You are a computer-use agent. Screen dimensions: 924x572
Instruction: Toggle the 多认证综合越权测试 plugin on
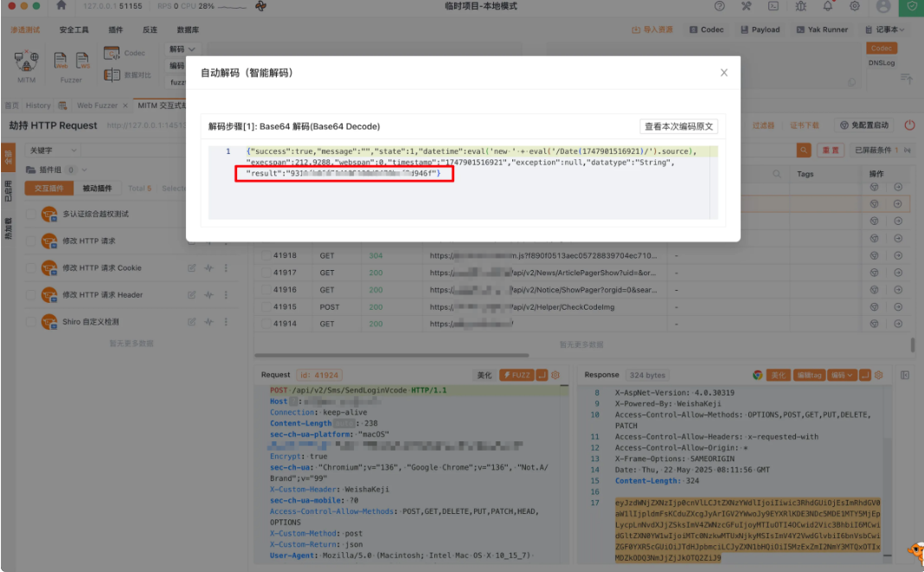coord(30,215)
